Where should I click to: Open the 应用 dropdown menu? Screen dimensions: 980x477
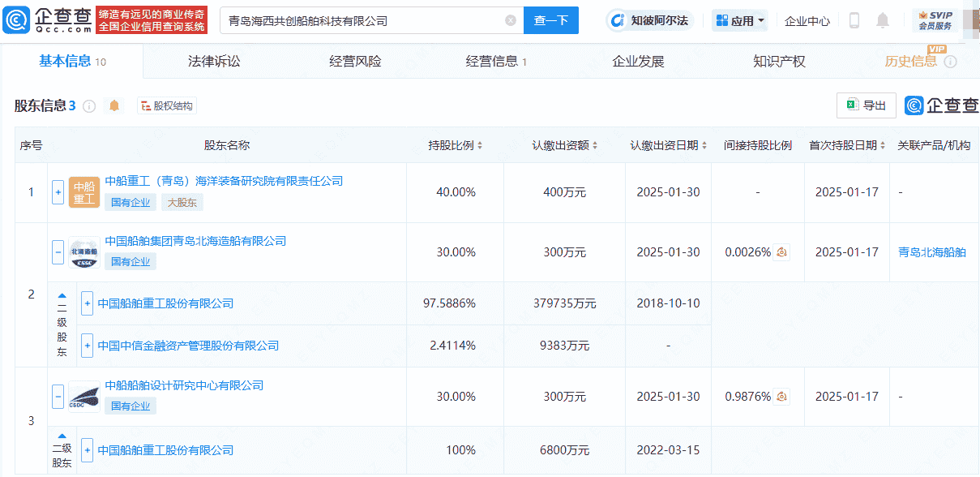[x=740, y=20]
